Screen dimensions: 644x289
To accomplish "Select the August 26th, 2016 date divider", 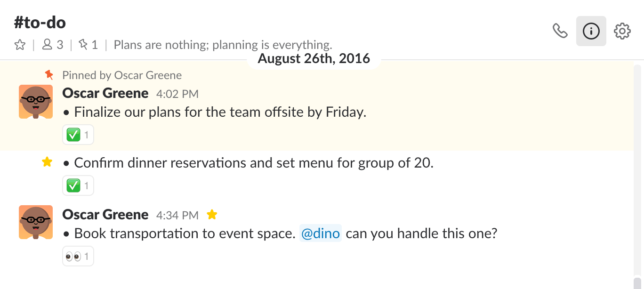I will pyautogui.click(x=314, y=58).
